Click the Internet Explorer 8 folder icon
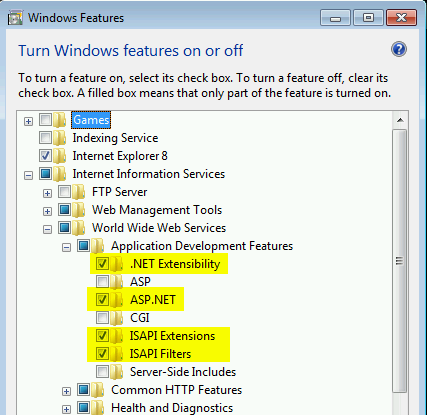427x415 pixels. [60, 156]
